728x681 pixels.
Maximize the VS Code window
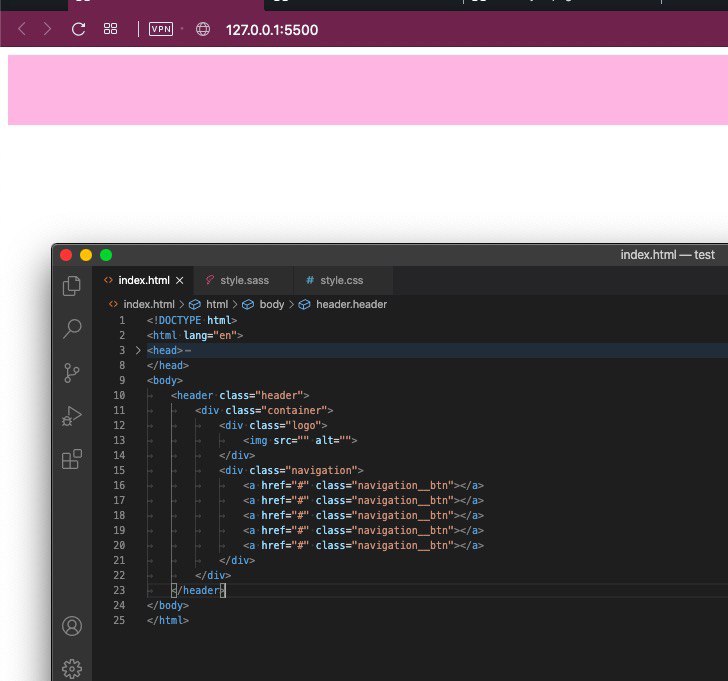point(106,255)
